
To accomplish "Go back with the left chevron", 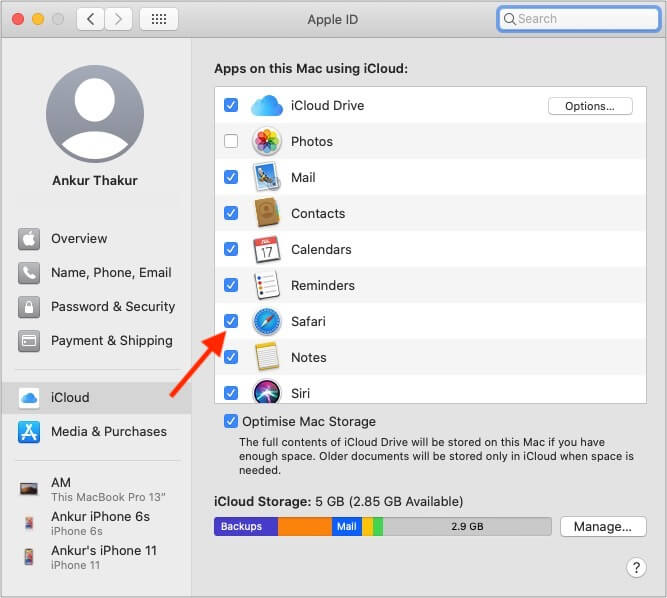I will [90, 19].
